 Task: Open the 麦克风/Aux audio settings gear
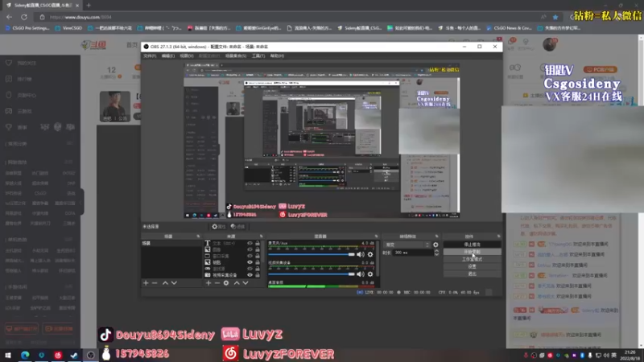point(370,254)
